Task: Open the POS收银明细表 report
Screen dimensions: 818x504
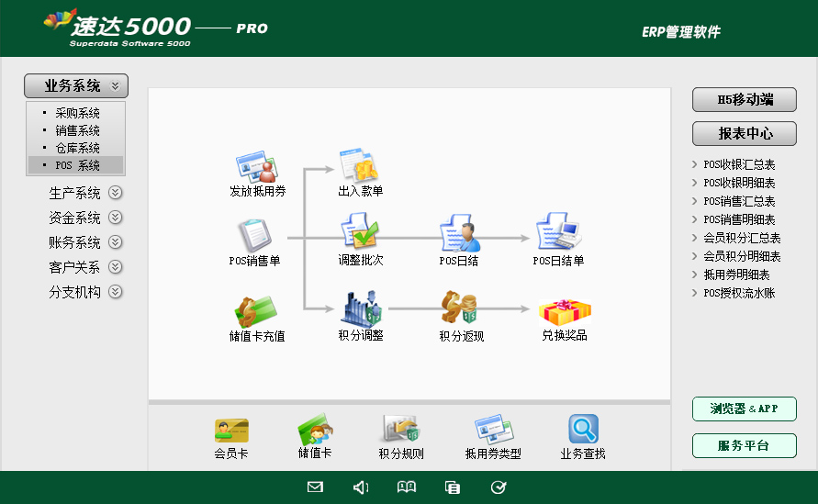Action: (739, 183)
